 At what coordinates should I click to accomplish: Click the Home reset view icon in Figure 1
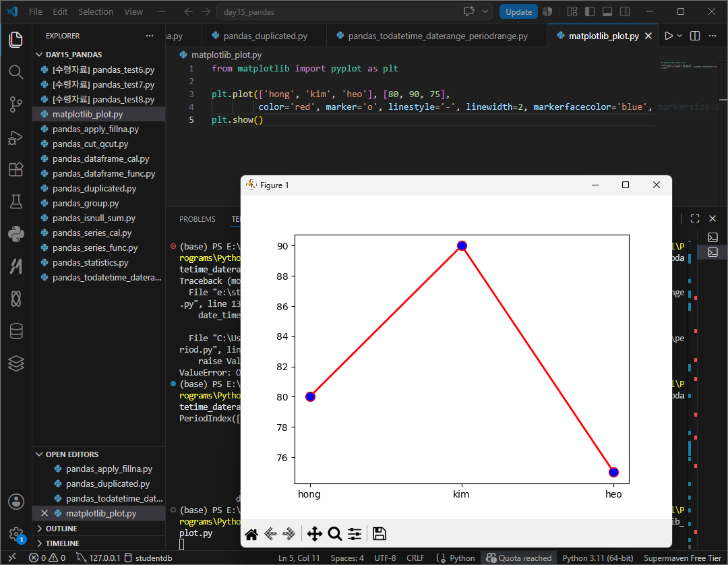(x=251, y=534)
